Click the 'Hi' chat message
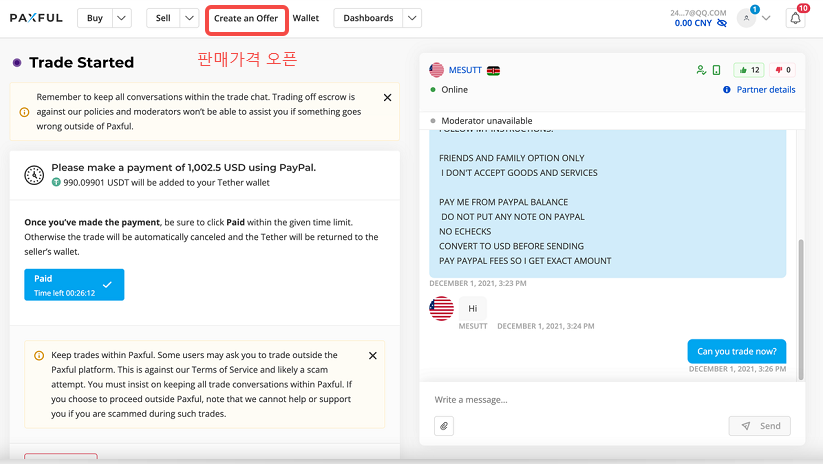The image size is (823, 464). point(472,309)
